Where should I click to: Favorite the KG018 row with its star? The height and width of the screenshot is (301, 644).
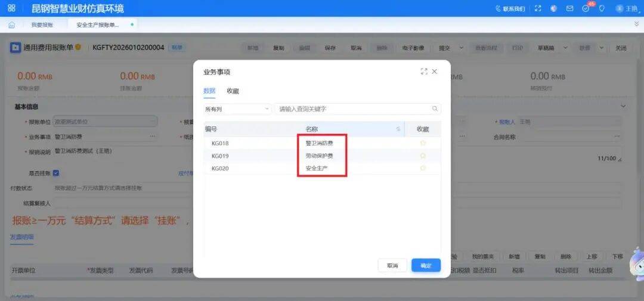point(423,143)
